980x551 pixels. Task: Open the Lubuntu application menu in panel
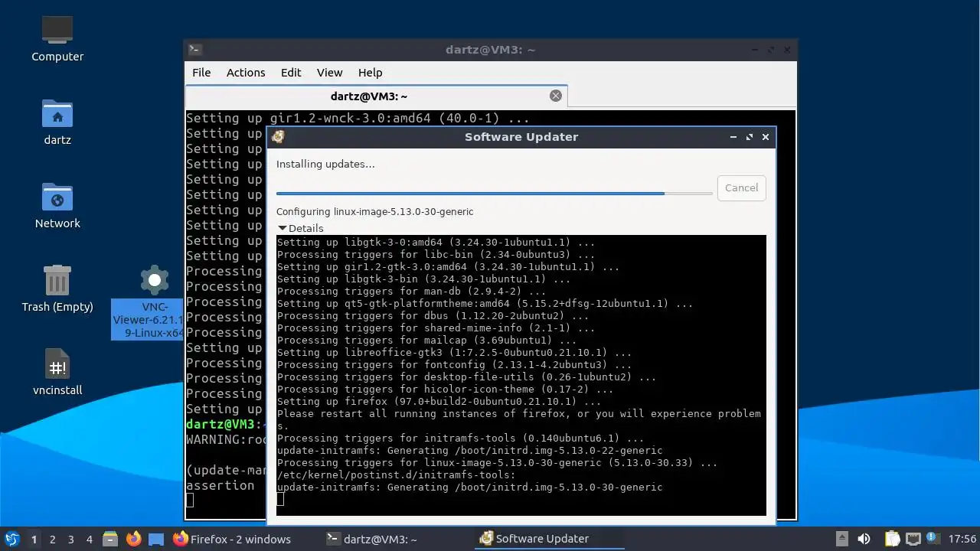(11, 540)
